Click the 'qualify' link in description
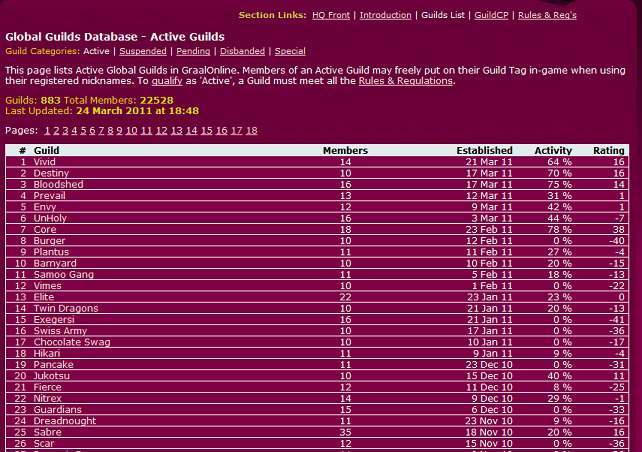Viewport: 642px width, 452px height. 166,81
